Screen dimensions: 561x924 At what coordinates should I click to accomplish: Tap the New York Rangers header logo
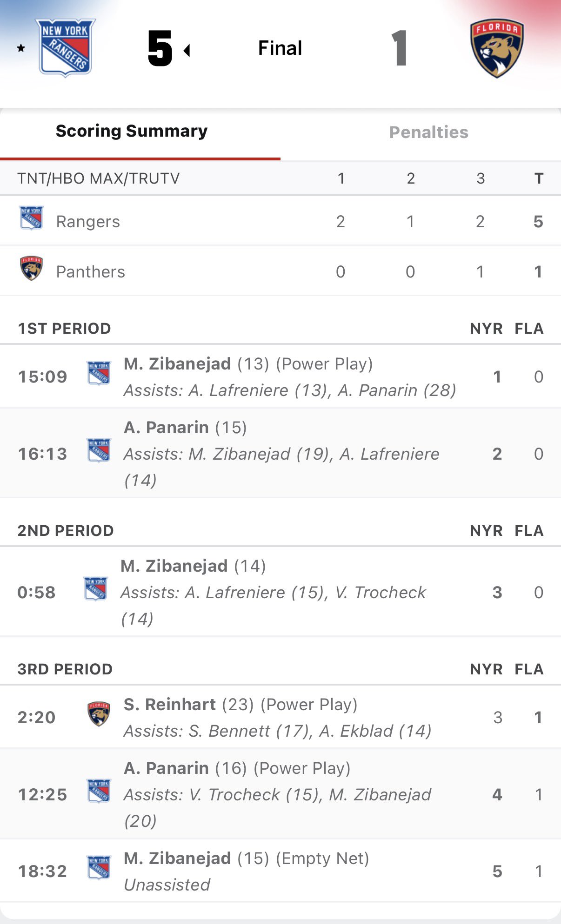coord(66,47)
